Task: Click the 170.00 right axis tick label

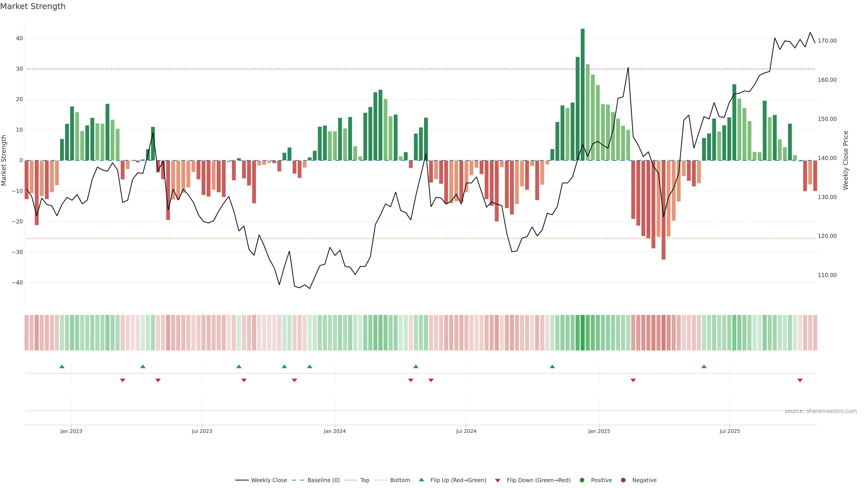Action: pyautogui.click(x=827, y=41)
